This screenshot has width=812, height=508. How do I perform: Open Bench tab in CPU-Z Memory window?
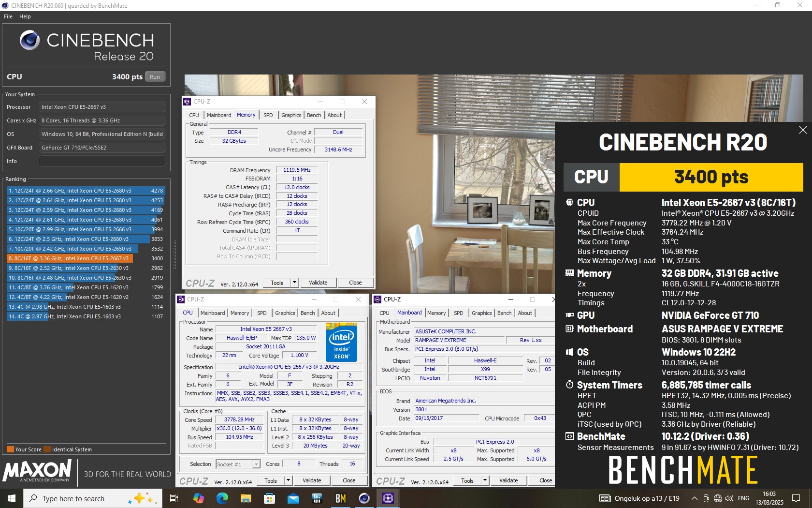click(x=314, y=115)
